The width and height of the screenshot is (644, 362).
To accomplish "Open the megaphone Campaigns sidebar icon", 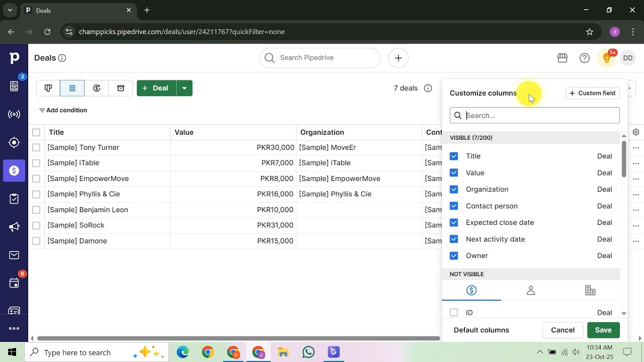I will coord(14,227).
